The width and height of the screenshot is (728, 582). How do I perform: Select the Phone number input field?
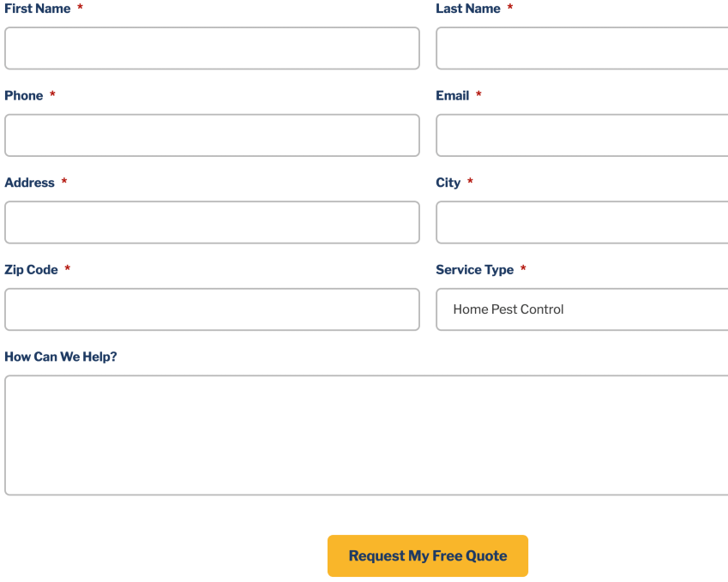[212, 135]
